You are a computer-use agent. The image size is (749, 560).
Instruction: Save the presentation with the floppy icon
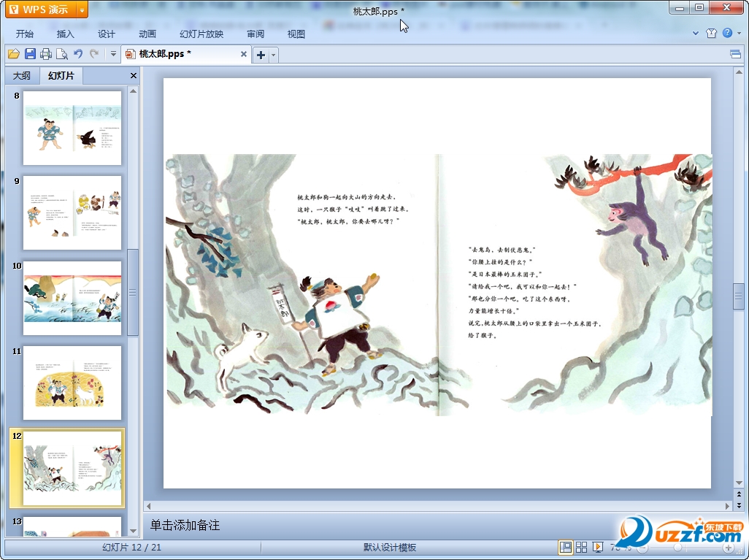[30, 54]
